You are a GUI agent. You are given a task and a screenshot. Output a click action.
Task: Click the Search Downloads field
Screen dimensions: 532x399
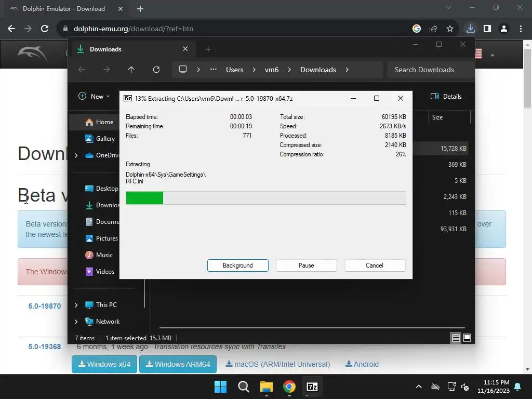(x=431, y=70)
